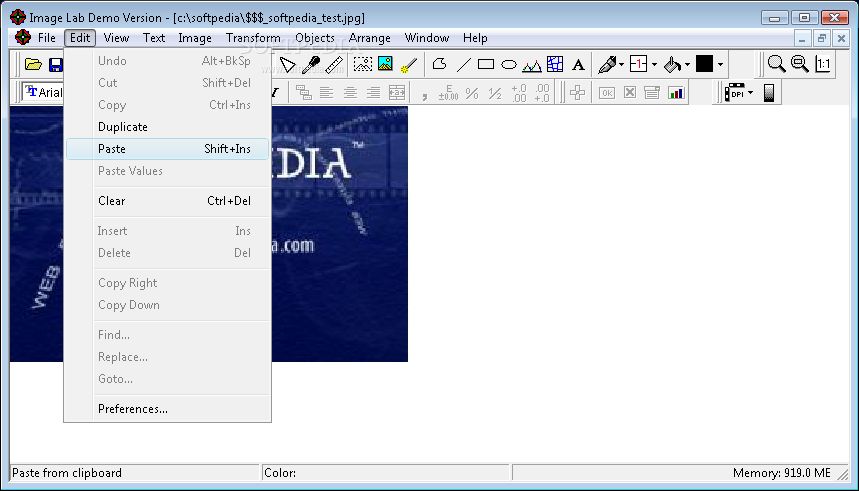Close the open Edit menu
Image resolution: width=859 pixels, height=491 pixels.
point(80,38)
